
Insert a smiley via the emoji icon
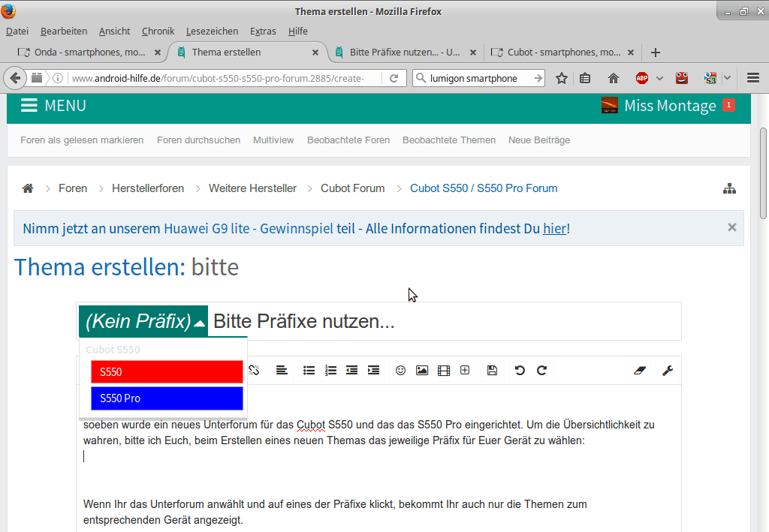tap(400, 370)
